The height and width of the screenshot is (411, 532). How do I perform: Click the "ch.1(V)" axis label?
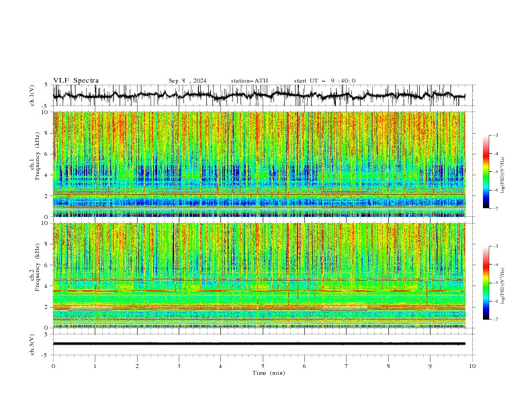click(32, 95)
